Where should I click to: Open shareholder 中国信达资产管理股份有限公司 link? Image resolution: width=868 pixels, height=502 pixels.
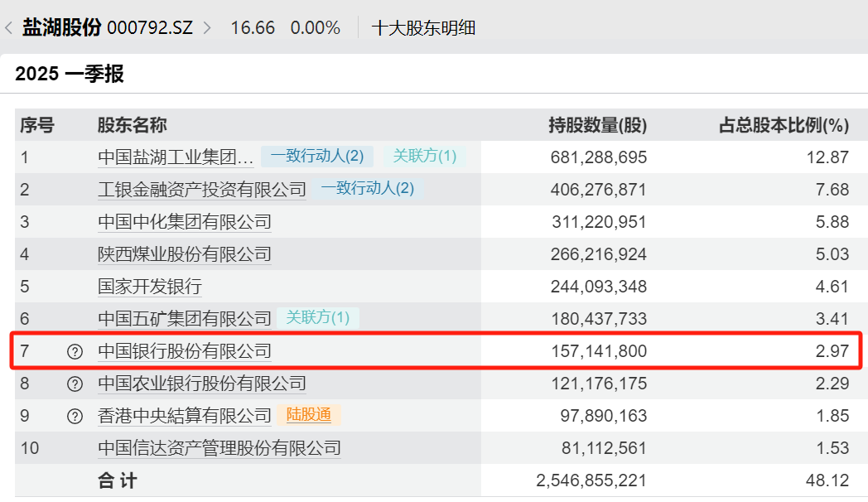click(x=219, y=448)
